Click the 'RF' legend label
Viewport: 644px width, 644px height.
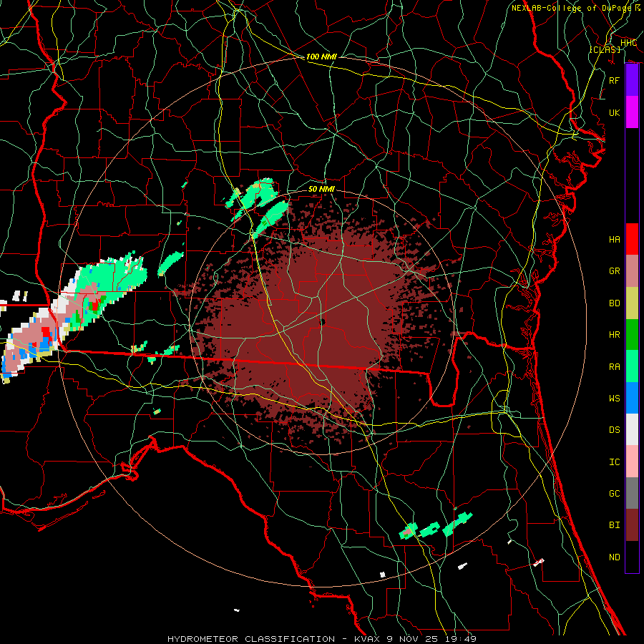[614, 80]
